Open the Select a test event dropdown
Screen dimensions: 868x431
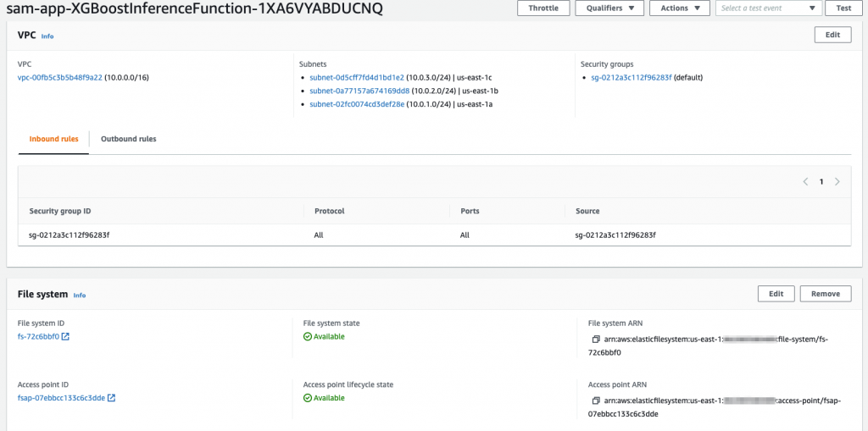click(x=768, y=8)
